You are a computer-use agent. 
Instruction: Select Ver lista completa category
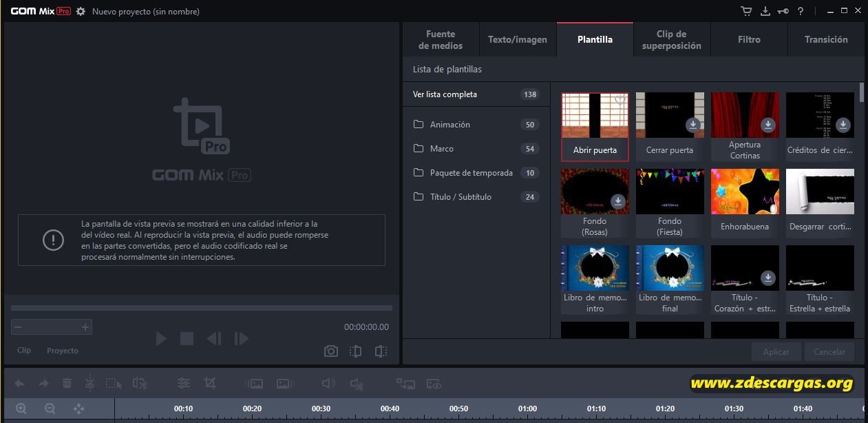(476, 94)
